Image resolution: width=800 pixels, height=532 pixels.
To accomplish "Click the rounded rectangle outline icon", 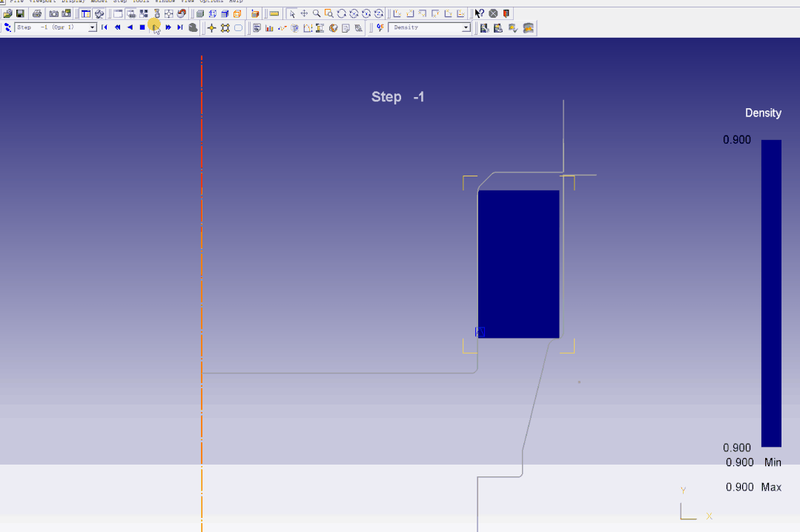I will pos(238,28).
